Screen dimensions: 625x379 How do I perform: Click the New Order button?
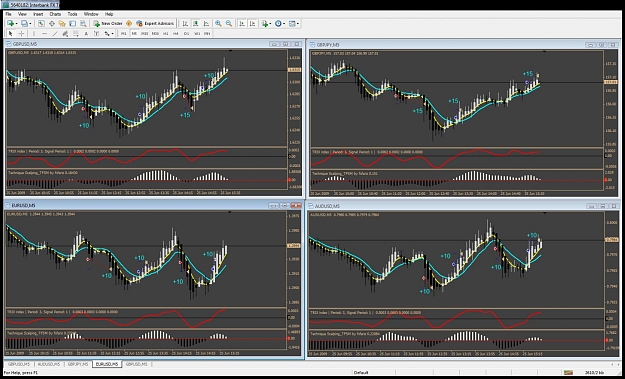point(108,24)
